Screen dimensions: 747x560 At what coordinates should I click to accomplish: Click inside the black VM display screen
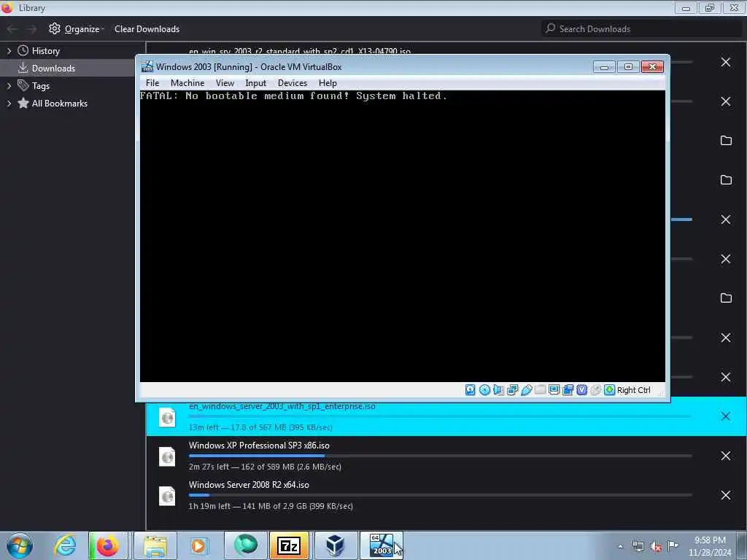402,236
